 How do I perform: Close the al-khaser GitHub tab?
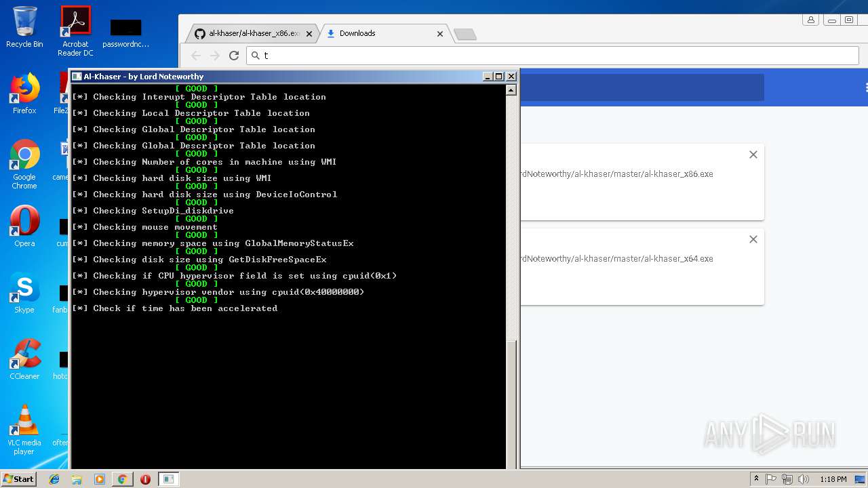coord(309,33)
